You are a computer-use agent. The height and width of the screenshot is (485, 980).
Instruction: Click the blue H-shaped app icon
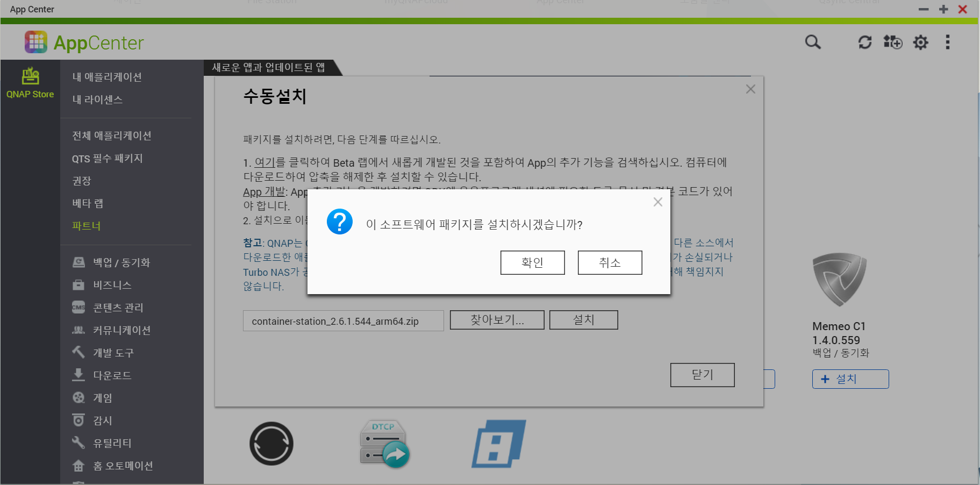[x=499, y=444]
